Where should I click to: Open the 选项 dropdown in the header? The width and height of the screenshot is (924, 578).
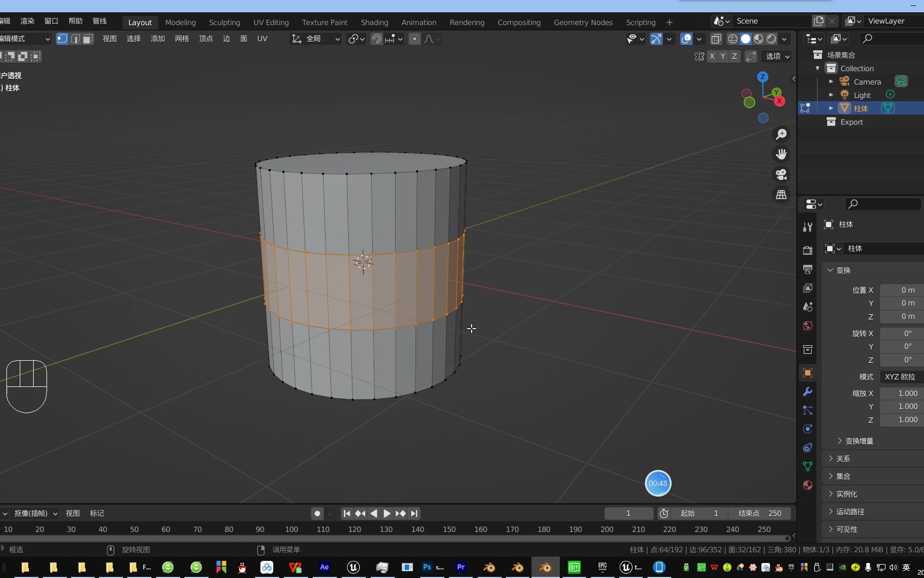(776, 56)
